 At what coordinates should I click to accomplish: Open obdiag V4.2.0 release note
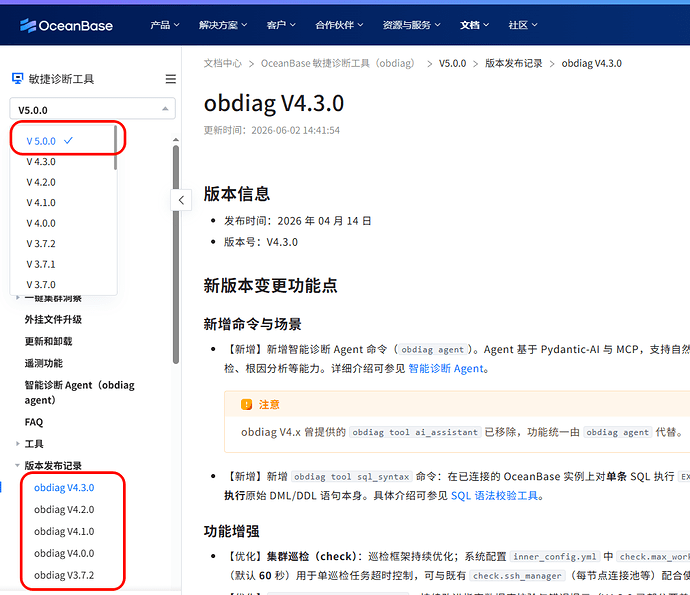click(64, 510)
